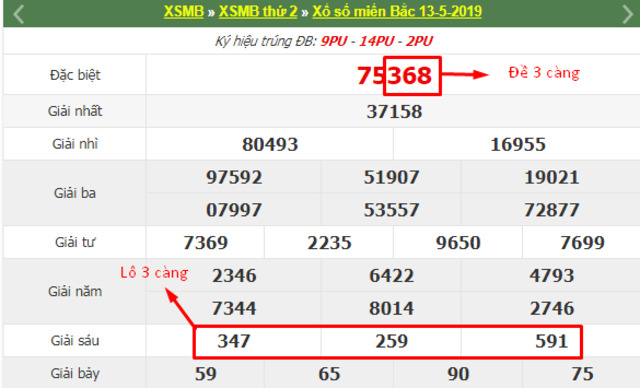Select the code 14PU in Ký hiệu trúng ĐB
The height and width of the screenshot is (388, 640).
(376, 41)
